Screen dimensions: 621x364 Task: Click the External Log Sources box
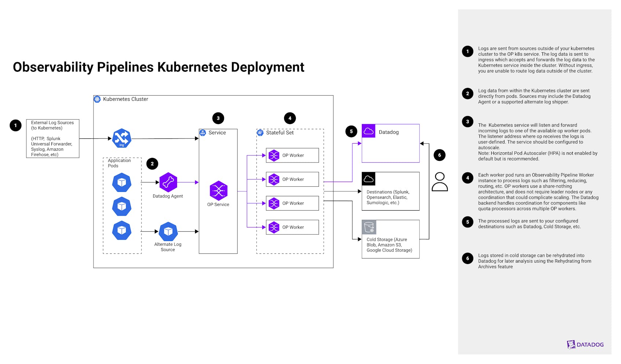pos(53,139)
